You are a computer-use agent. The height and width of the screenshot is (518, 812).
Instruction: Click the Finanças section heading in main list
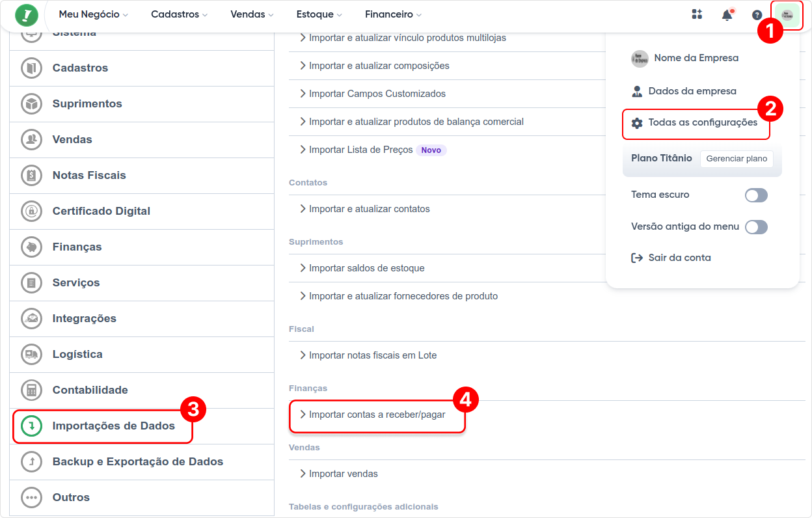tap(308, 388)
